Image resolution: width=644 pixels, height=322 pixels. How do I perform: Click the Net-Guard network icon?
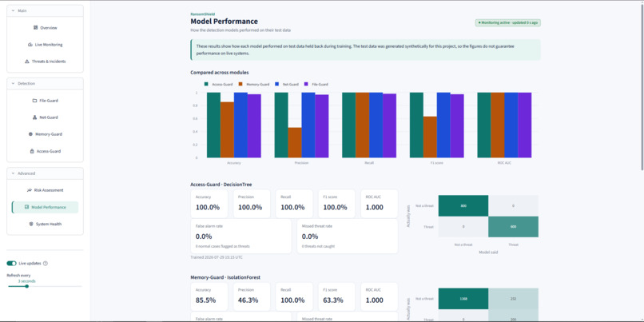[34, 117]
